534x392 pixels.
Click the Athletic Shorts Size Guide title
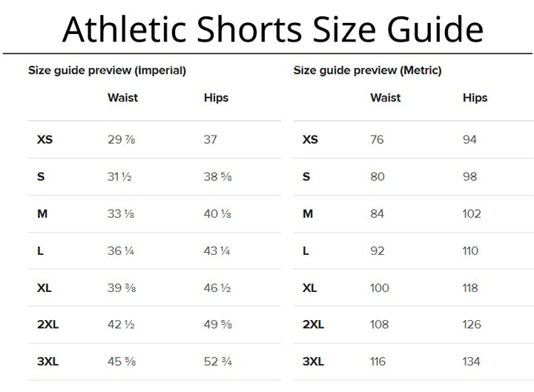point(273,30)
